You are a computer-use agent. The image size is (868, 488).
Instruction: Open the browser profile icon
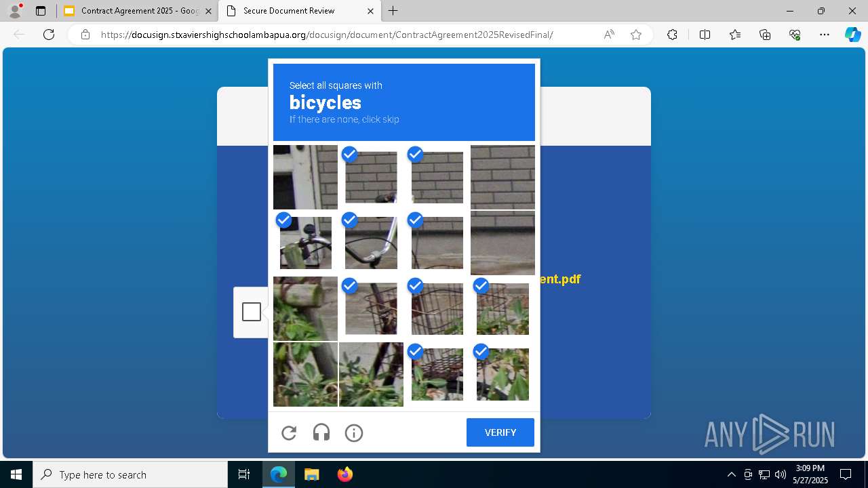tap(15, 11)
